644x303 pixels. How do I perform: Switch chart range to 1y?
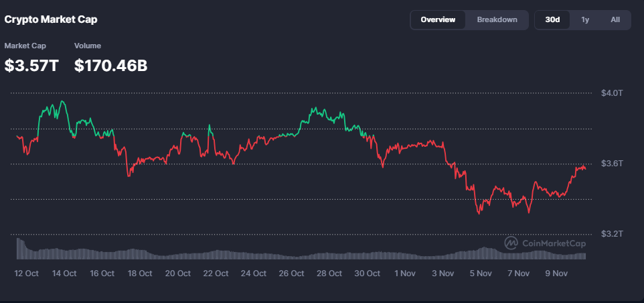tap(585, 19)
